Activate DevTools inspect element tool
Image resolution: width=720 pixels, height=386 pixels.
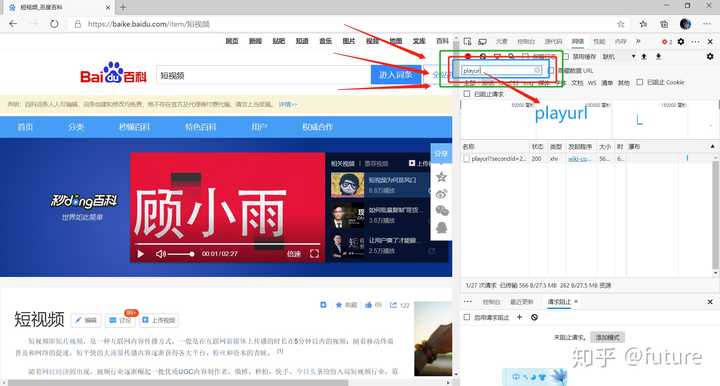[x=467, y=41]
